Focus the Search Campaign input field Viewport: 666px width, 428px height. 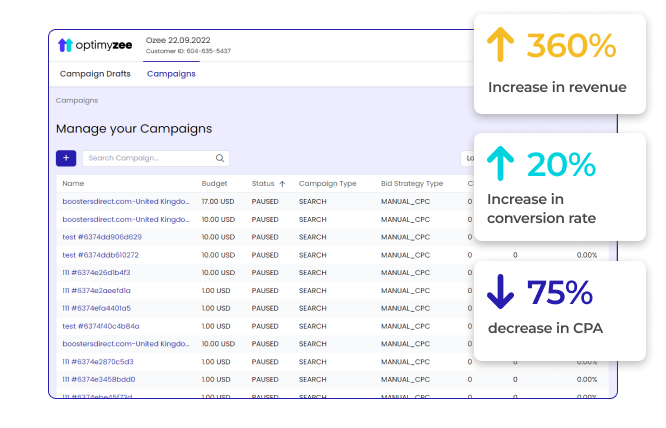(148, 158)
